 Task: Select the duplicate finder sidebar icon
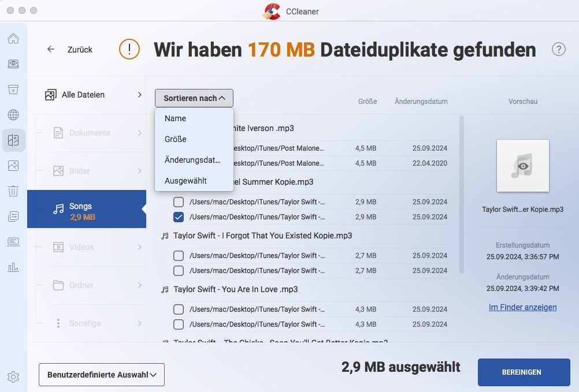tap(13, 140)
